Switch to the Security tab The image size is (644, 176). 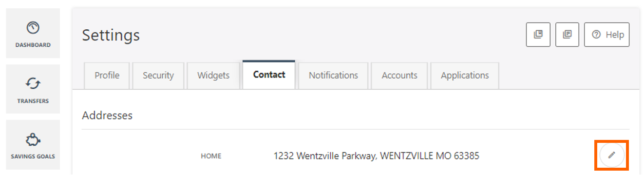158,76
